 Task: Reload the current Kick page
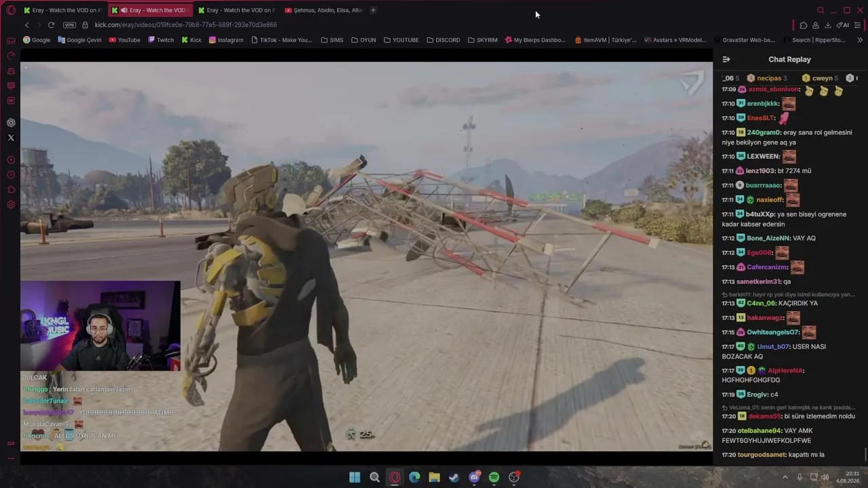point(51,25)
